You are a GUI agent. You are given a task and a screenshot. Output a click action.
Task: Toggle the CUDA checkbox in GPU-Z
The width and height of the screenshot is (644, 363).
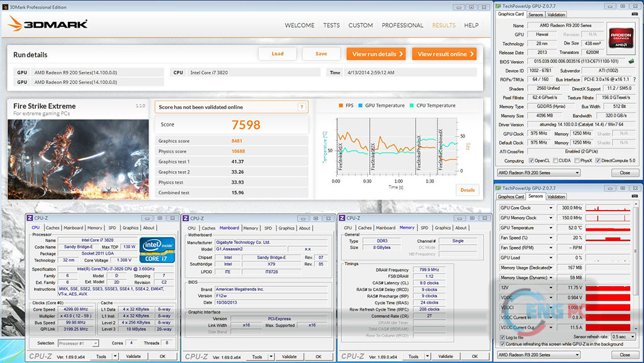(x=556, y=160)
